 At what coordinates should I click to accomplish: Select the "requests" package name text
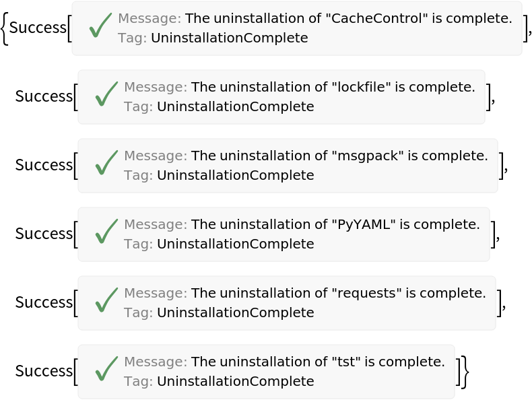click(x=368, y=293)
